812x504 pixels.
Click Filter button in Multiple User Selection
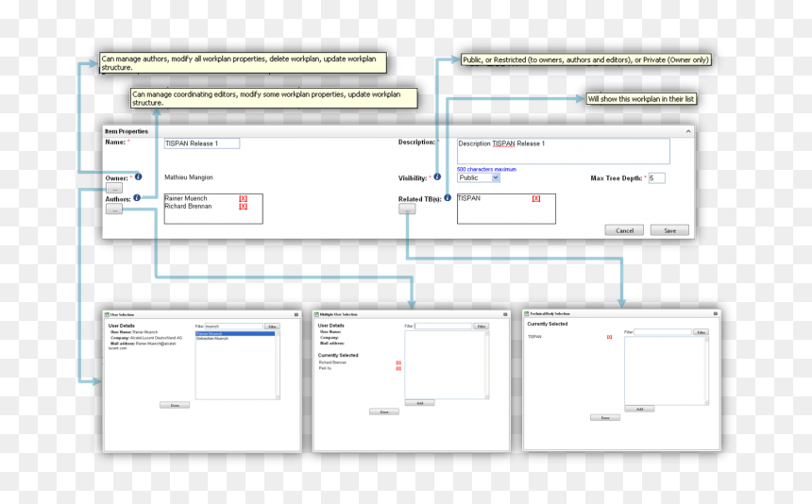click(482, 326)
